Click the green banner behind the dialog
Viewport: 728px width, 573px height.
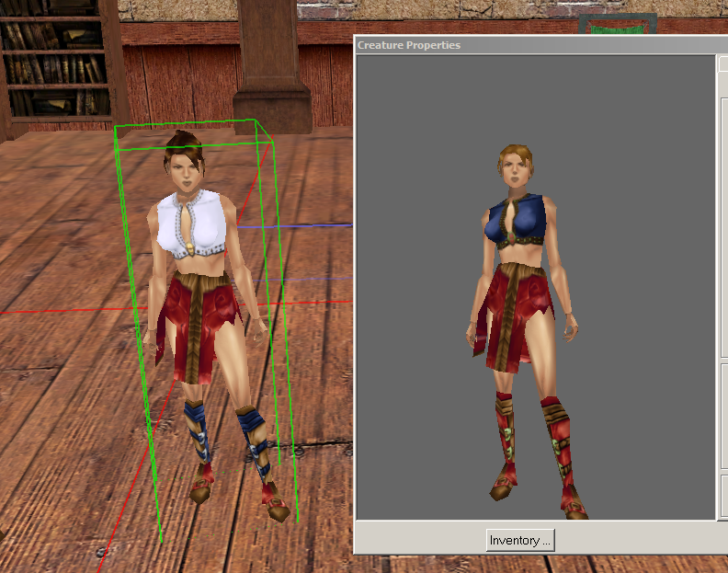(616, 25)
